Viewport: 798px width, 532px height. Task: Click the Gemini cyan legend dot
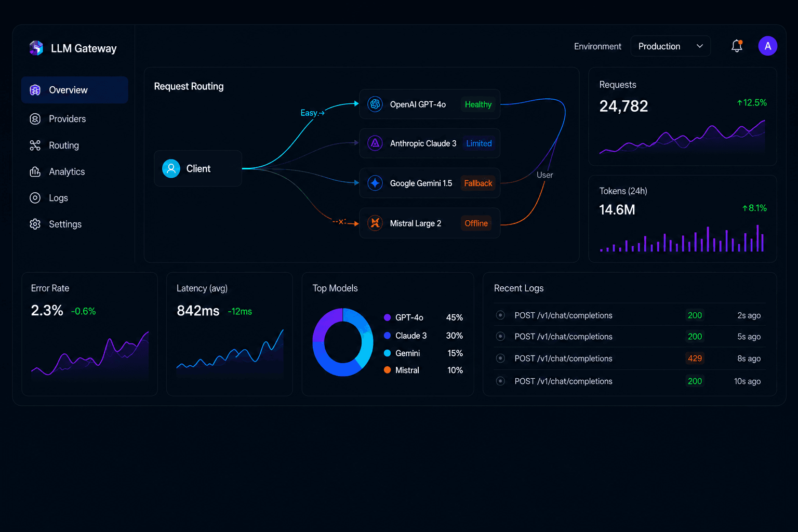(387, 353)
